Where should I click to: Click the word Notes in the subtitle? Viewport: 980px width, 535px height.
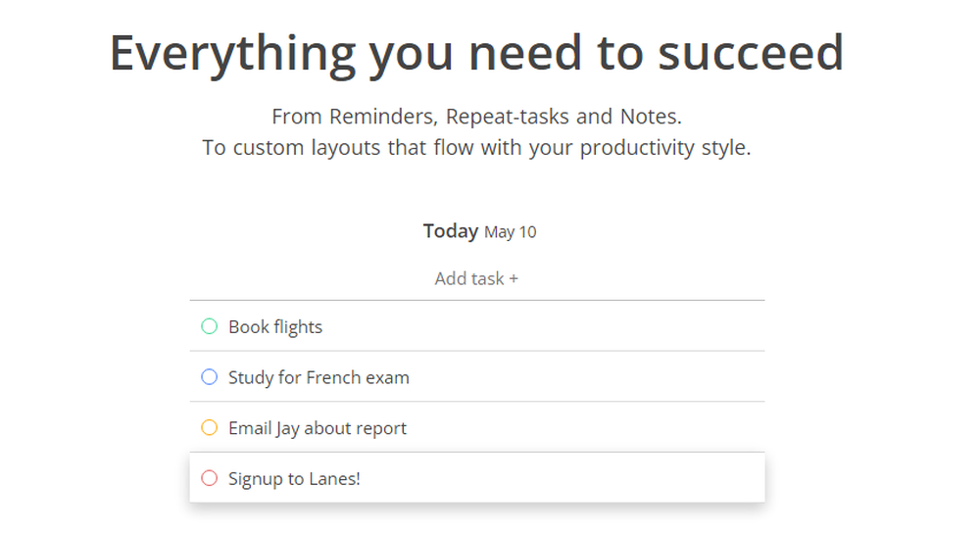(649, 118)
